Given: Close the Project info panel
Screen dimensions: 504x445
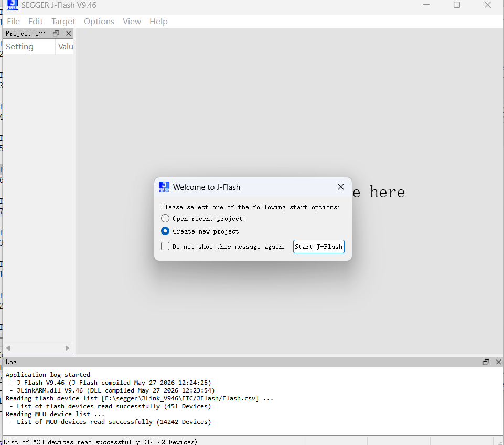Looking at the screenshot, I should [69, 34].
